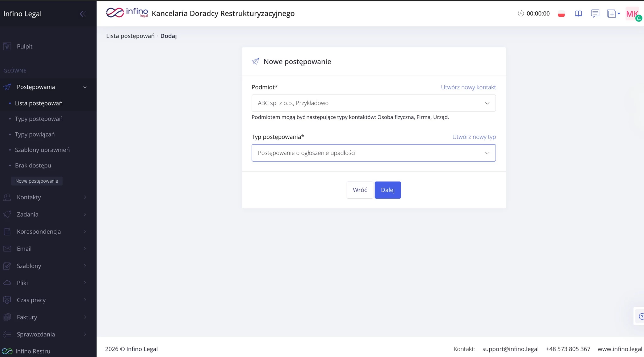Click the help question mark icon
644x357 pixels.
tap(641, 316)
